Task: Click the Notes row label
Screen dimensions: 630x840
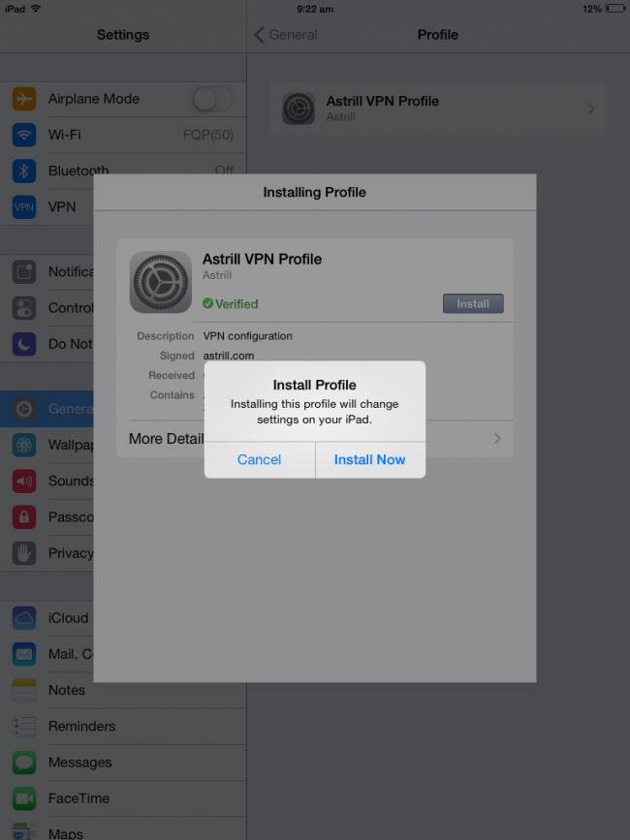Action: 67,690
